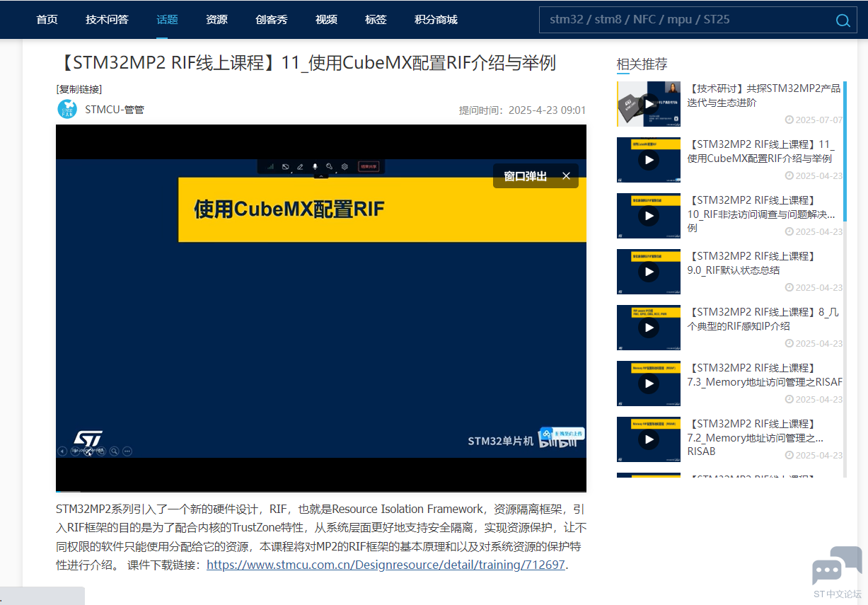Open the ellipsis more-options menu near the ST logo
This screenshot has height=605, width=868.
tap(127, 451)
